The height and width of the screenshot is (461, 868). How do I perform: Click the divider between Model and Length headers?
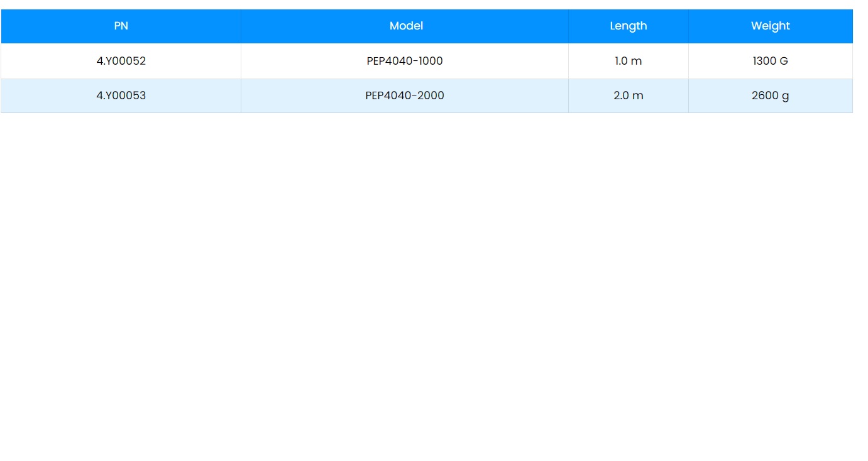(x=568, y=26)
